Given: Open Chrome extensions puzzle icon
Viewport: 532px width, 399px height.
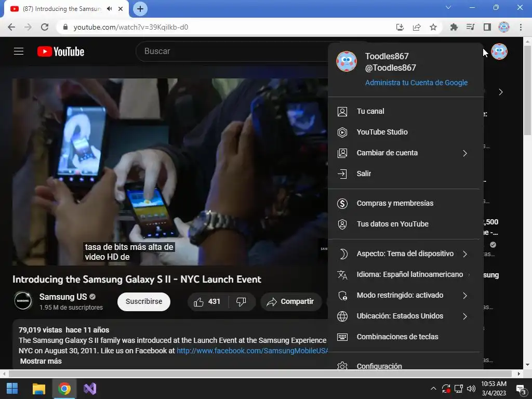Looking at the screenshot, I should pos(454,27).
